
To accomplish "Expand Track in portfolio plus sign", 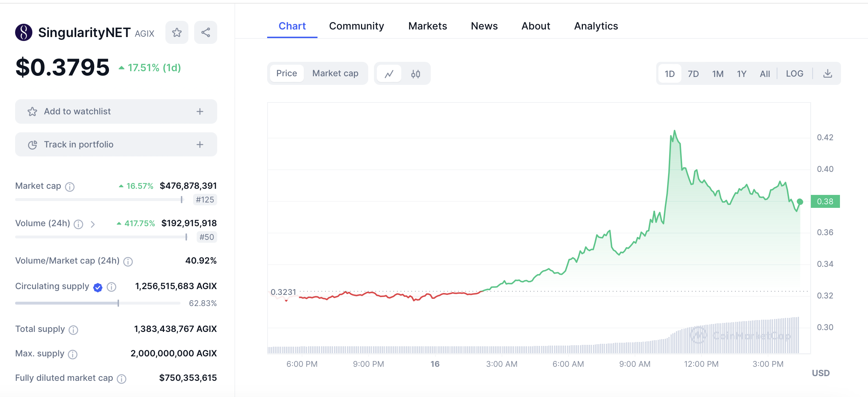I will point(200,145).
